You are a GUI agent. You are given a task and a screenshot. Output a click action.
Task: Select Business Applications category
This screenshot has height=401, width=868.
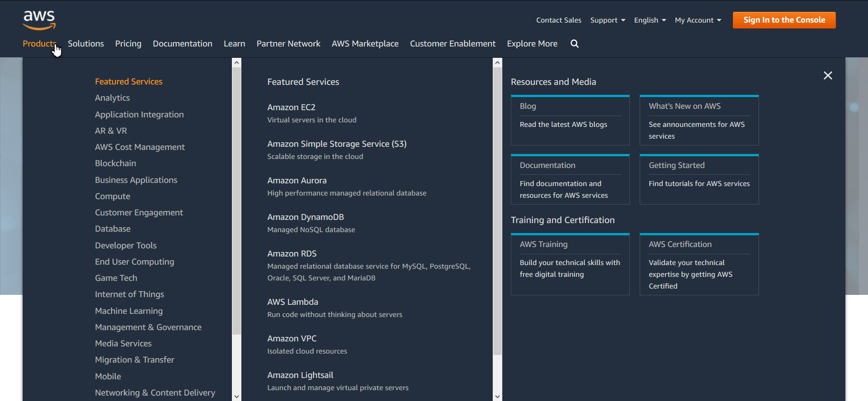(x=136, y=180)
